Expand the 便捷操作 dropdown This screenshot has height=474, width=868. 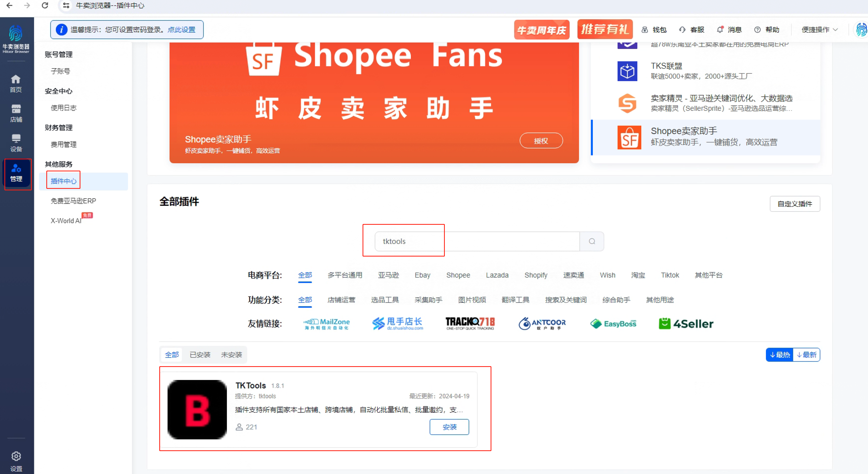tap(820, 30)
